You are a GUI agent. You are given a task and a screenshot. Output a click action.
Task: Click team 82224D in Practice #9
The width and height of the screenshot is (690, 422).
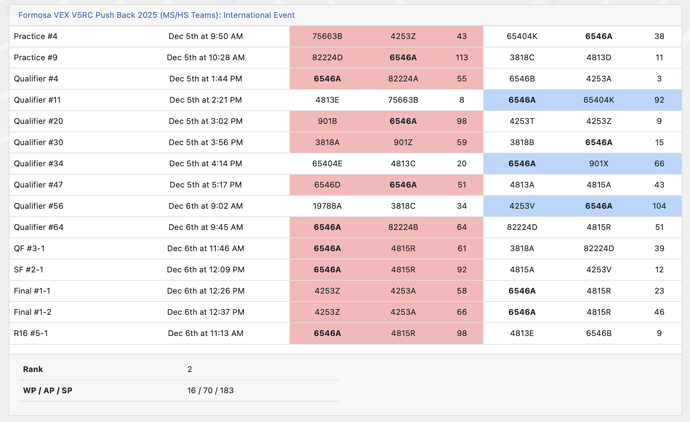coord(327,57)
